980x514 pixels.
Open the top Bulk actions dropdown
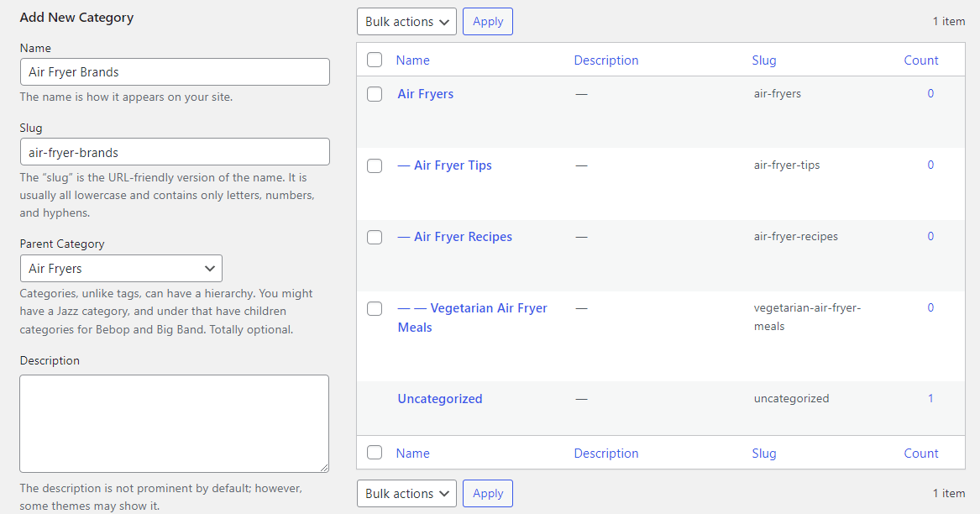pyautogui.click(x=407, y=21)
